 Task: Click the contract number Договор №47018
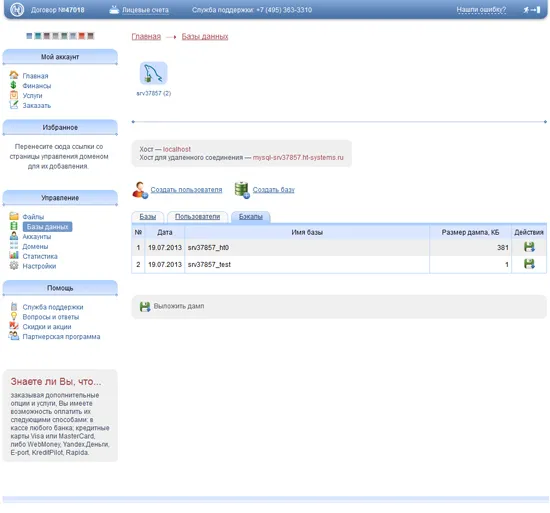pos(58,10)
